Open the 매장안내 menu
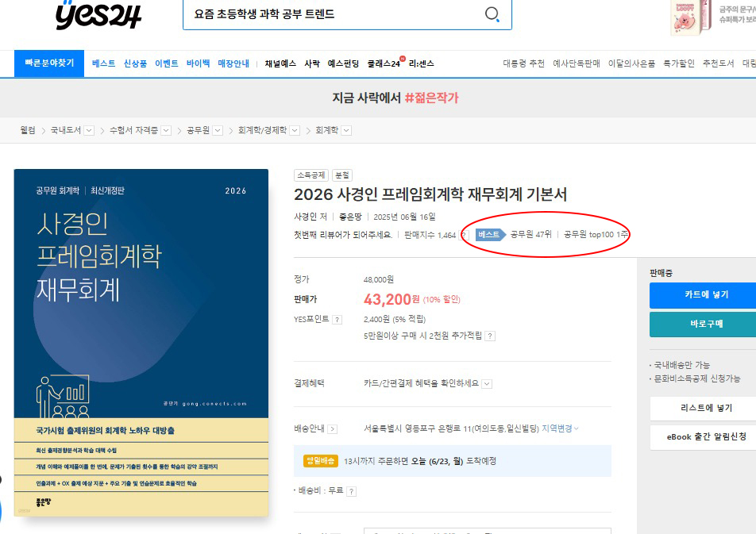 [x=233, y=63]
